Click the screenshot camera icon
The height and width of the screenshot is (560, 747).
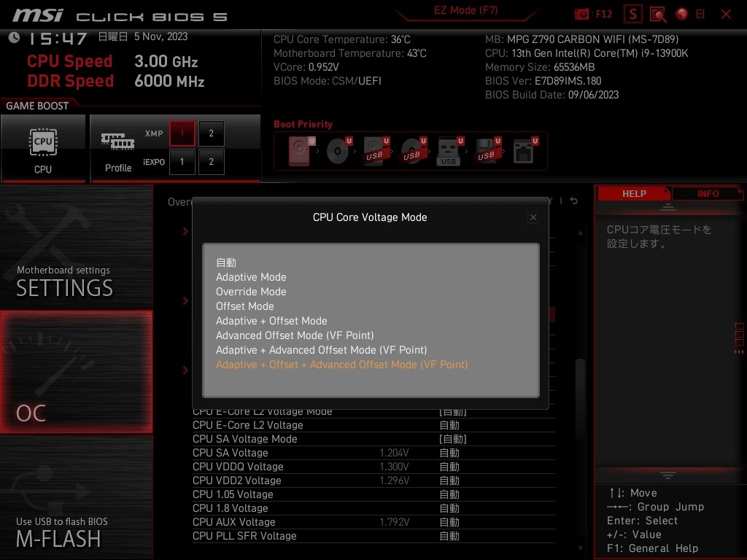click(x=581, y=13)
